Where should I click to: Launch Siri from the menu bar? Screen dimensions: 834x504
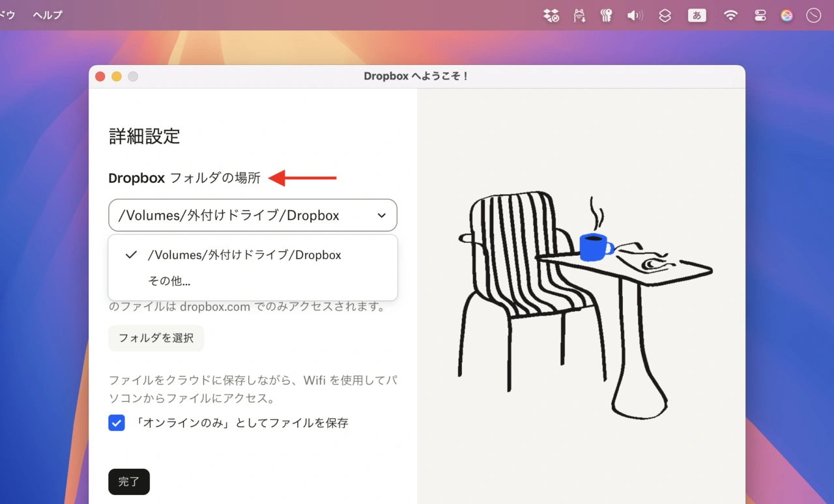(x=787, y=16)
